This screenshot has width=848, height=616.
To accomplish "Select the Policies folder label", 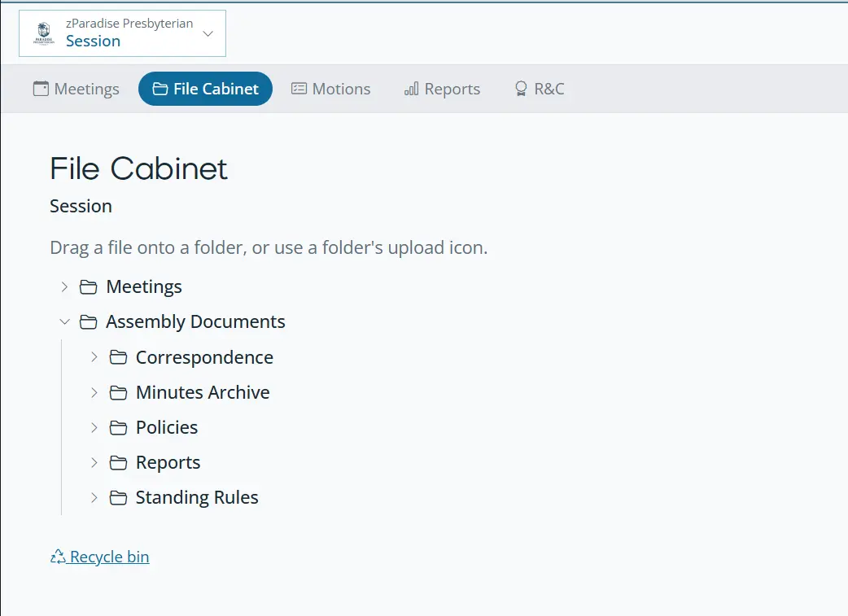I will pos(167,427).
